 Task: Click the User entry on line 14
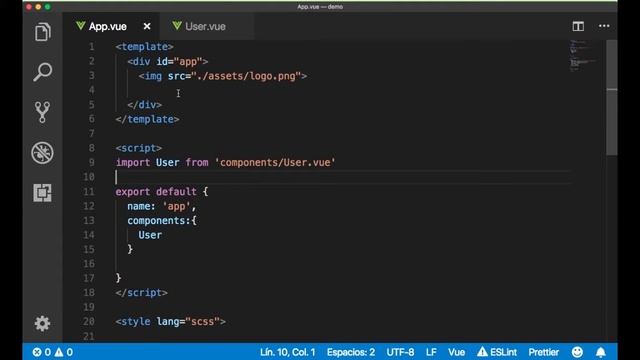tap(150, 235)
